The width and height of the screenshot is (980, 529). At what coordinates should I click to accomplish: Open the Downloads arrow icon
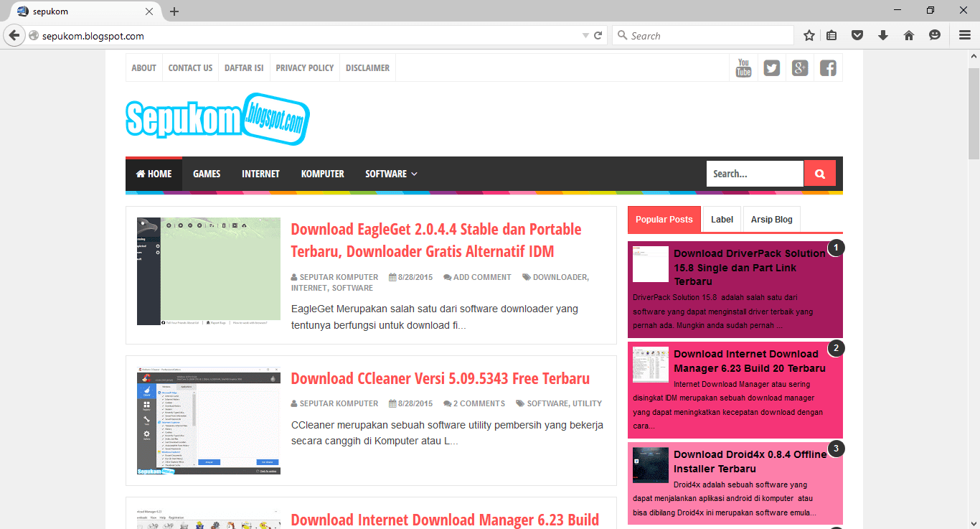tap(883, 35)
